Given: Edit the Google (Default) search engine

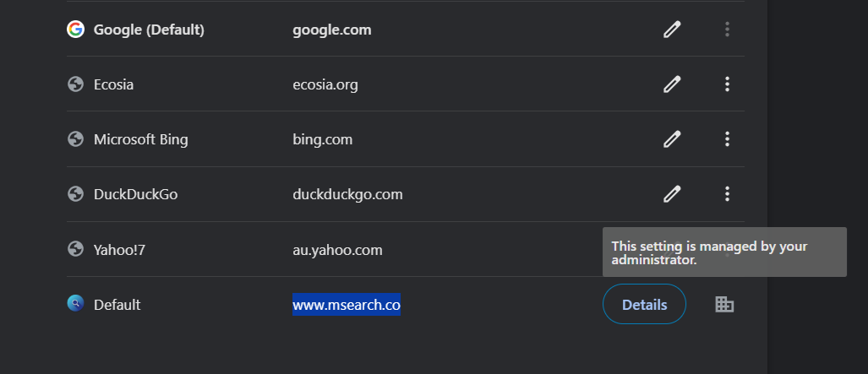Looking at the screenshot, I should click(672, 30).
